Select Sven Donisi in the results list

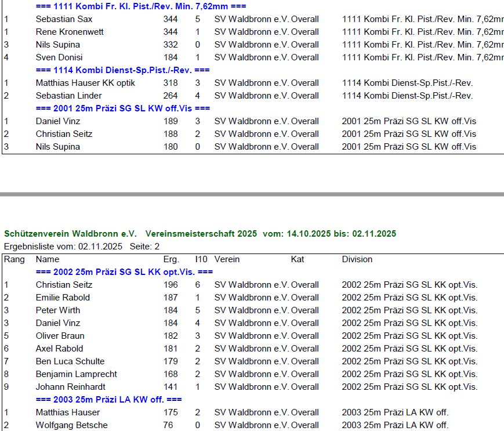(x=59, y=57)
